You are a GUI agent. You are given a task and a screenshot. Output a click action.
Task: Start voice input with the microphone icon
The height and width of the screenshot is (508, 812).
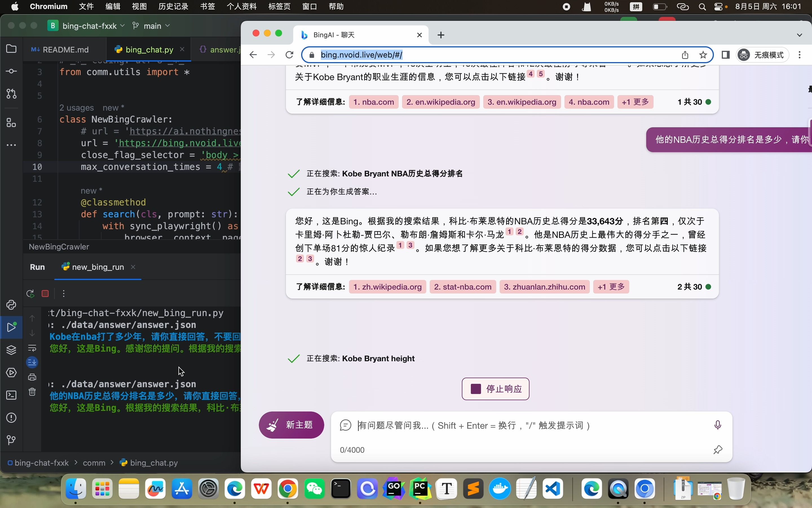click(x=717, y=425)
